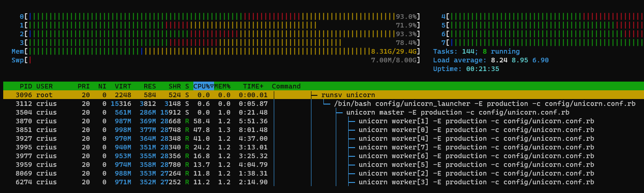Click the 58.4 CPU% value
Screen dimensions: 644x193
pos(202,121)
